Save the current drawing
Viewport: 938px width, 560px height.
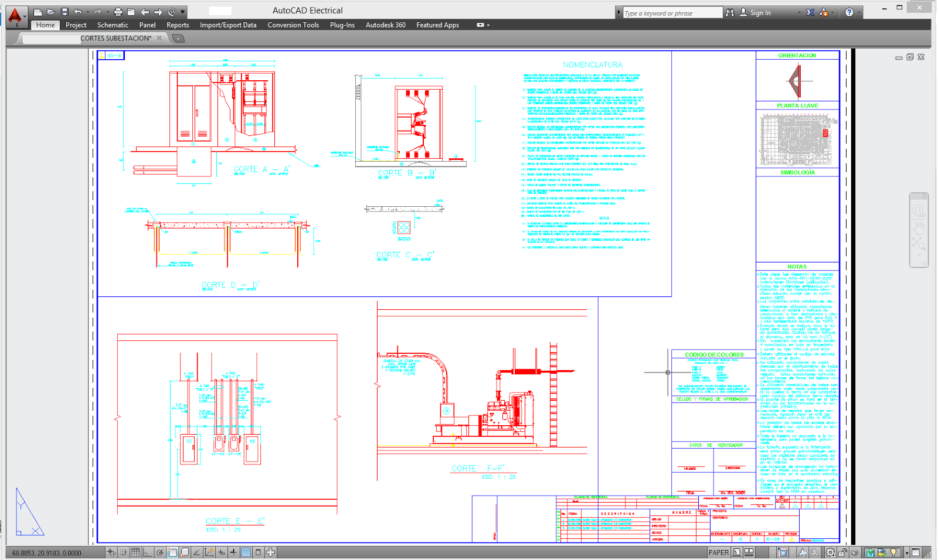pyautogui.click(x=64, y=11)
